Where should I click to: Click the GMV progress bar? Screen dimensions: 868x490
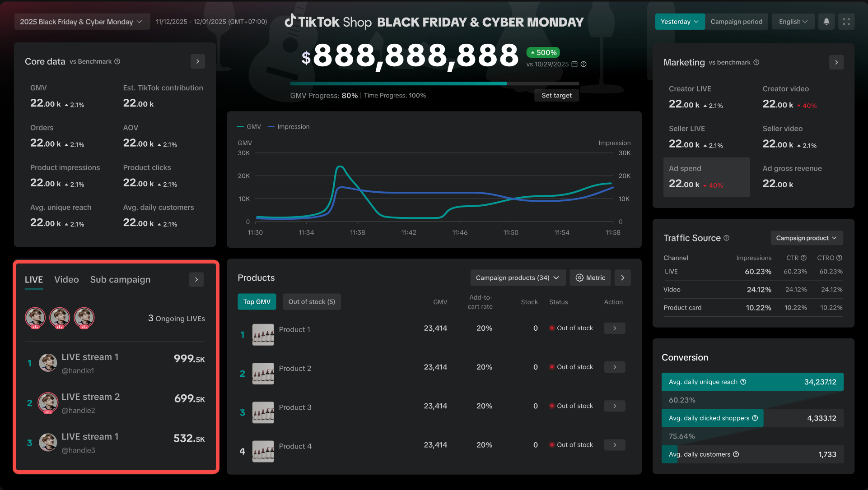(434, 83)
